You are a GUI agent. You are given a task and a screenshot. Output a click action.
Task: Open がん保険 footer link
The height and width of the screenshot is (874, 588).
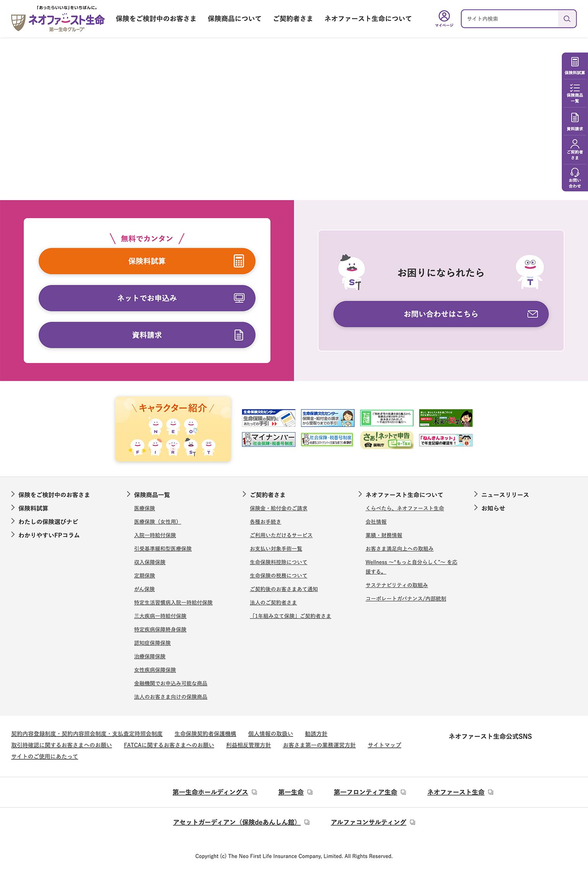coord(144,589)
